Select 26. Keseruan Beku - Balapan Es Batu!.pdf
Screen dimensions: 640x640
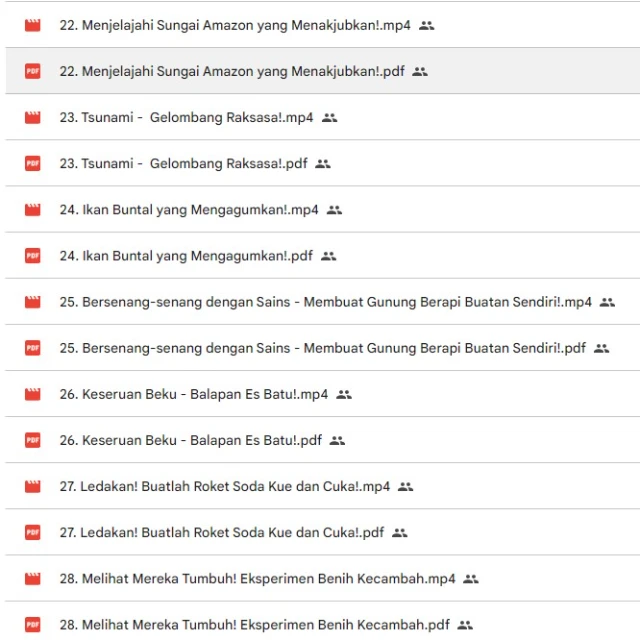(190, 440)
